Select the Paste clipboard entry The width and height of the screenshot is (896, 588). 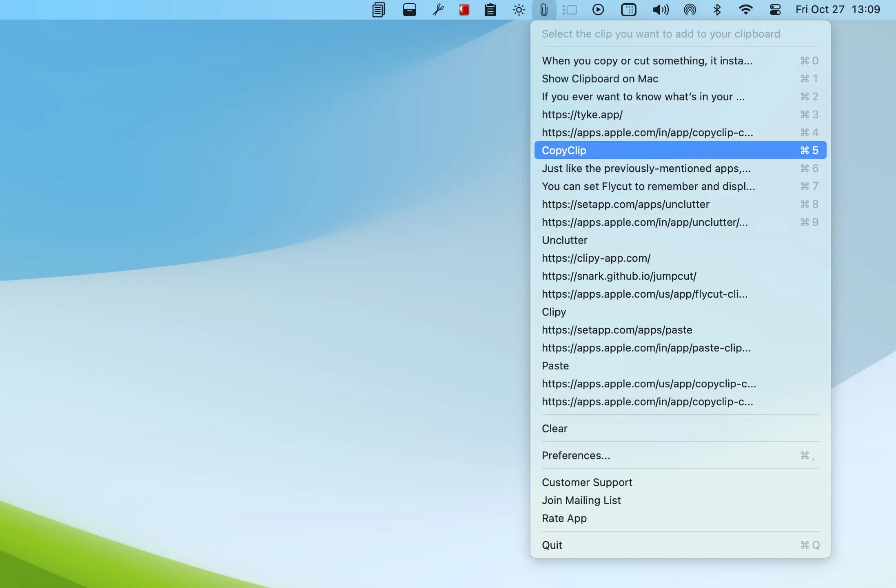(x=555, y=365)
